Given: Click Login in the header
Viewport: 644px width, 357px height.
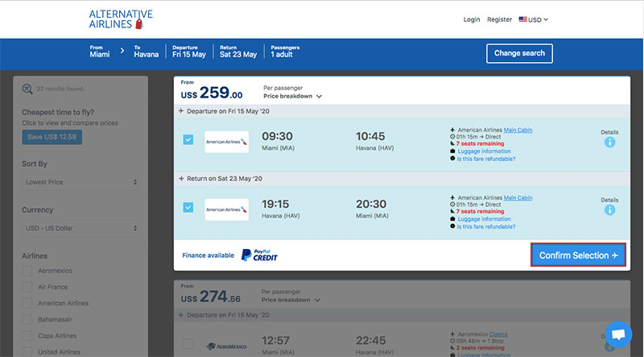Looking at the screenshot, I should pyautogui.click(x=472, y=19).
